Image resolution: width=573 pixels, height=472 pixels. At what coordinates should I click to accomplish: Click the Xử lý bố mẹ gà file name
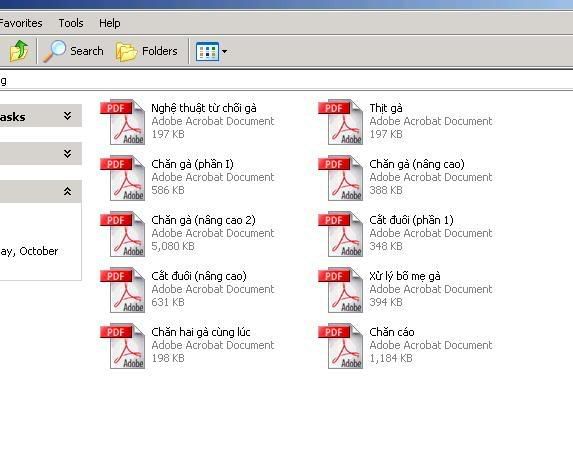[405, 276]
